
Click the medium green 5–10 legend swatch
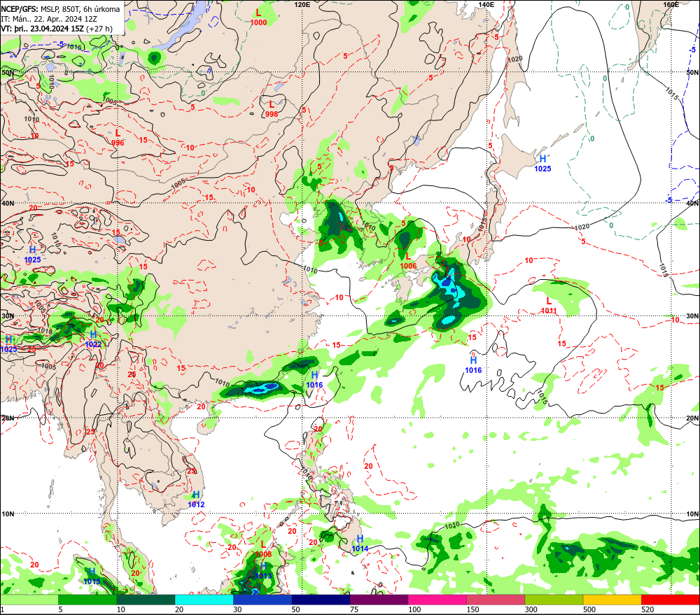(87, 600)
